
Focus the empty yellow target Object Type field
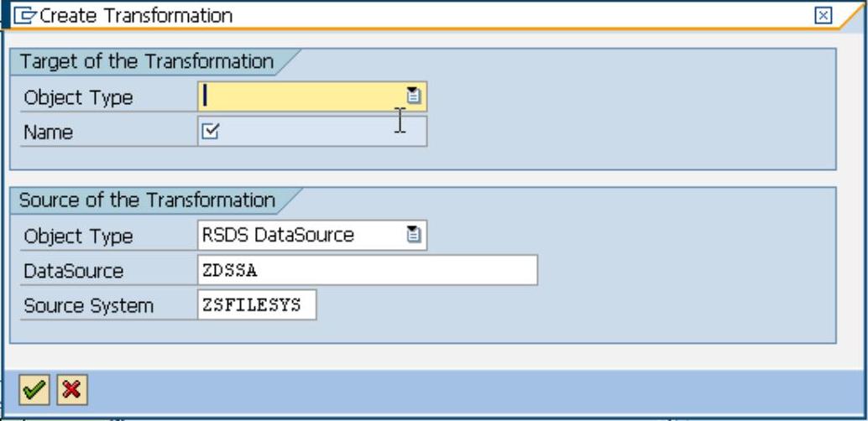point(301,96)
